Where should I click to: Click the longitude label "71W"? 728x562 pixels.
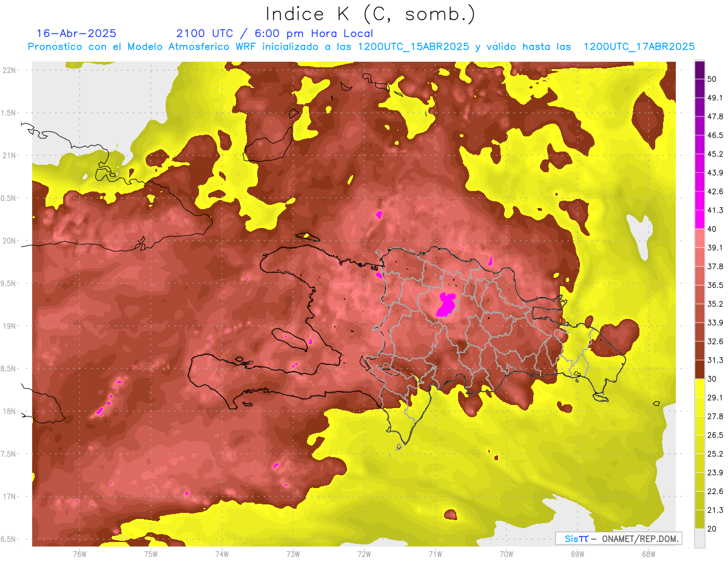[x=435, y=554]
